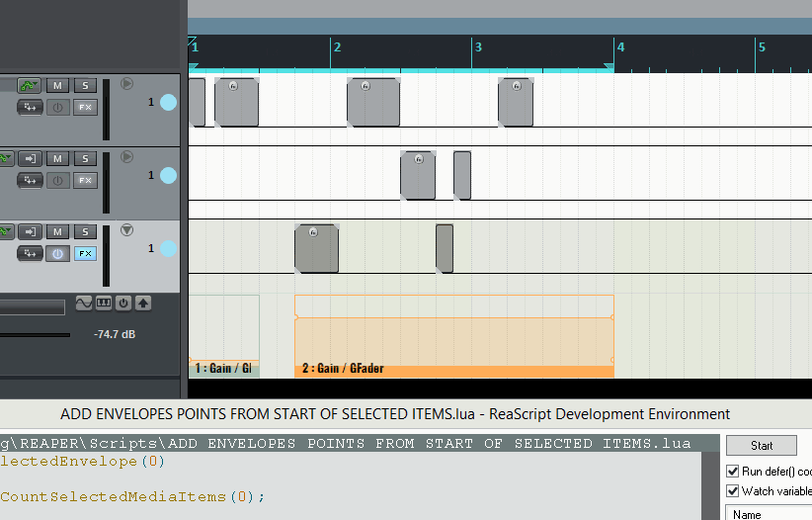Select automation item '2 : Gain / GFader'

pos(454,336)
